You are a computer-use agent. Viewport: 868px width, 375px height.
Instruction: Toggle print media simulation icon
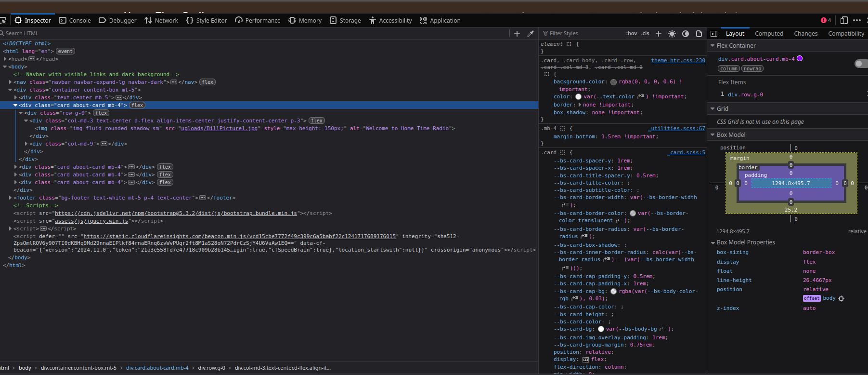tap(699, 33)
